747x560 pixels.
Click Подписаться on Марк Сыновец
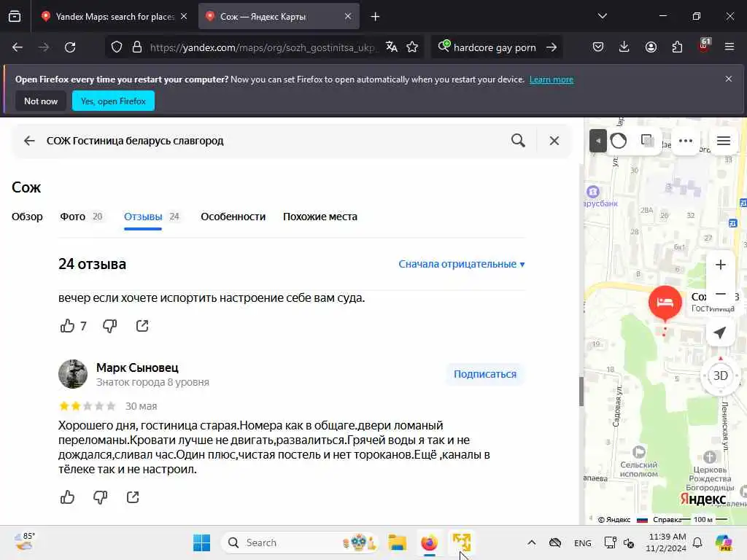[x=485, y=374]
